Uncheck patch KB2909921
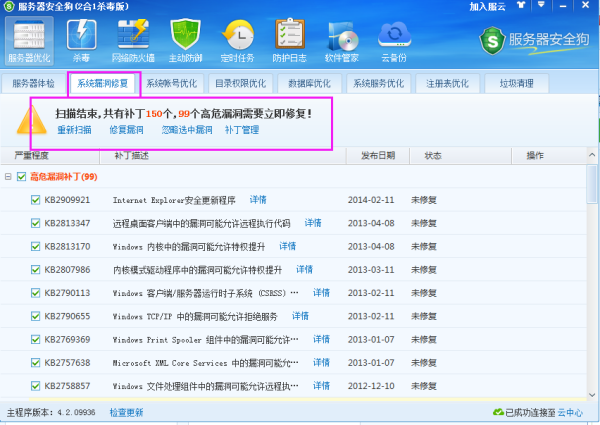 [x=35, y=200]
